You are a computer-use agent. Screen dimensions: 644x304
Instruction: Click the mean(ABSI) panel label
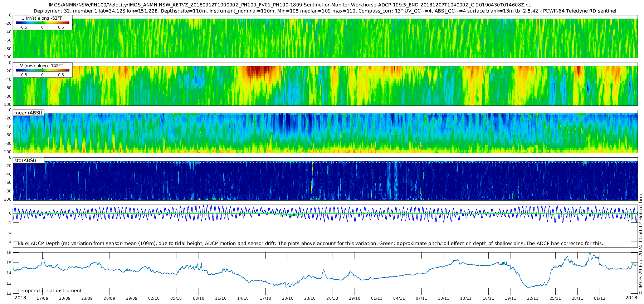point(28,113)
